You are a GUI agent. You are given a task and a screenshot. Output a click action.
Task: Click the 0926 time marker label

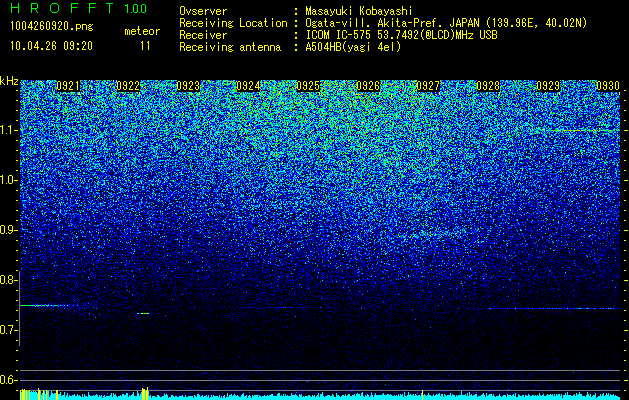coord(368,86)
